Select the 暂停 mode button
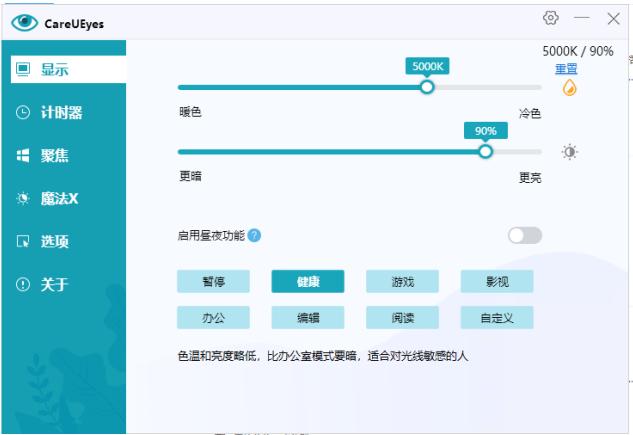Viewport: 633px width, 435px height. tap(213, 281)
